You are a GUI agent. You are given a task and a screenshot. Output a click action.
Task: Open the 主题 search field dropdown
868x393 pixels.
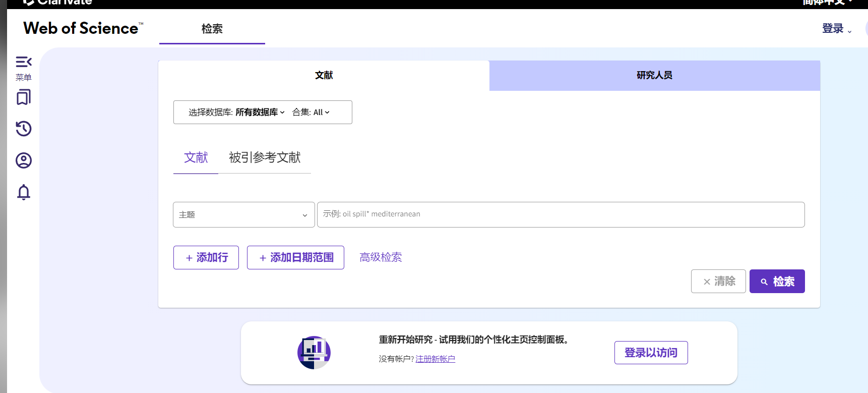click(x=244, y=215)
